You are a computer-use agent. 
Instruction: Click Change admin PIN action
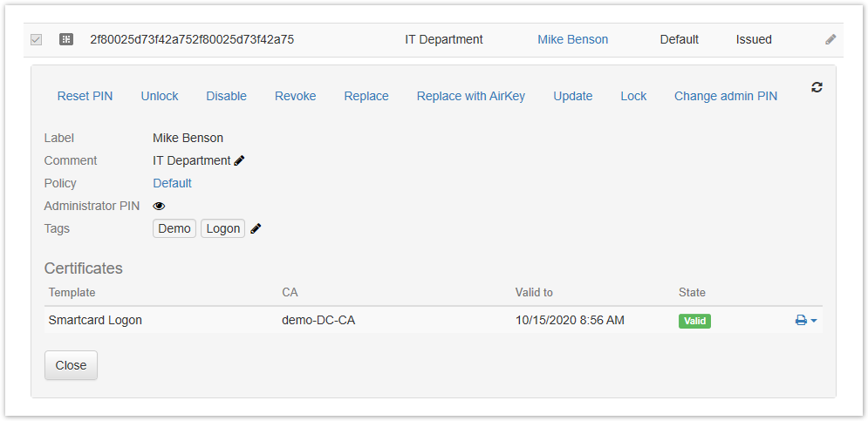726,96
